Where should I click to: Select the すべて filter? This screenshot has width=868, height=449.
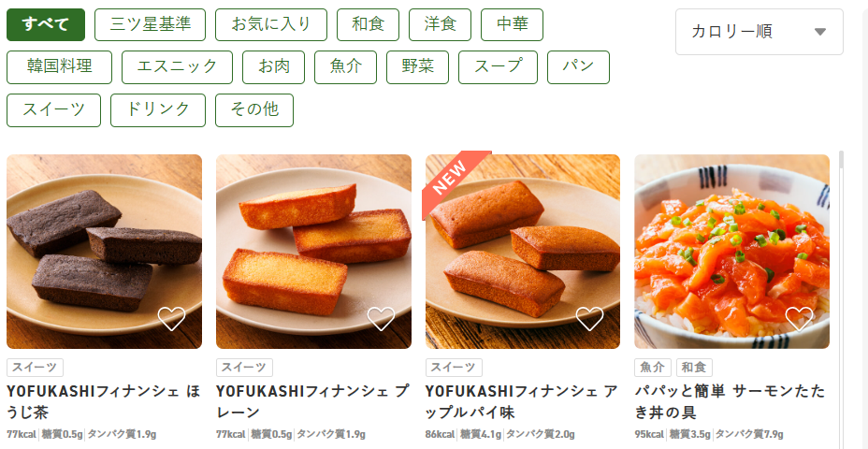click(46, 25)
